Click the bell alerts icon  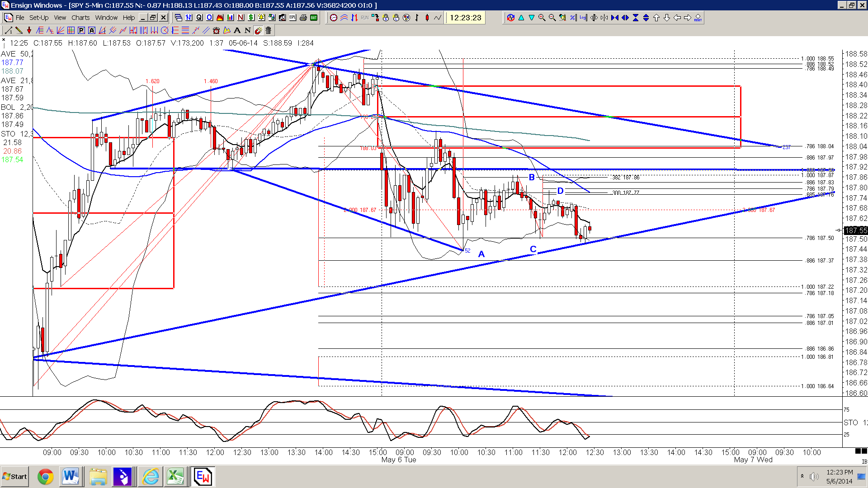(x=261, y=18)
